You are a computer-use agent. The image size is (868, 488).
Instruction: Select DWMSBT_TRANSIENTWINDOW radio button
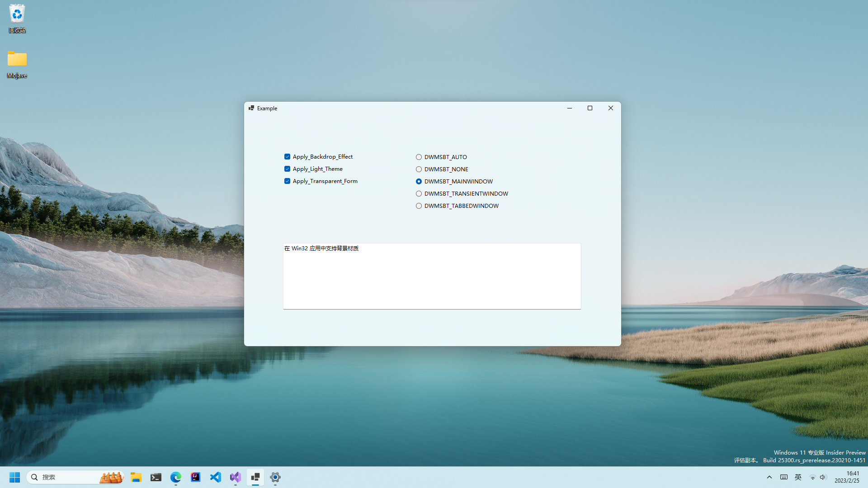tap(419, 194)
